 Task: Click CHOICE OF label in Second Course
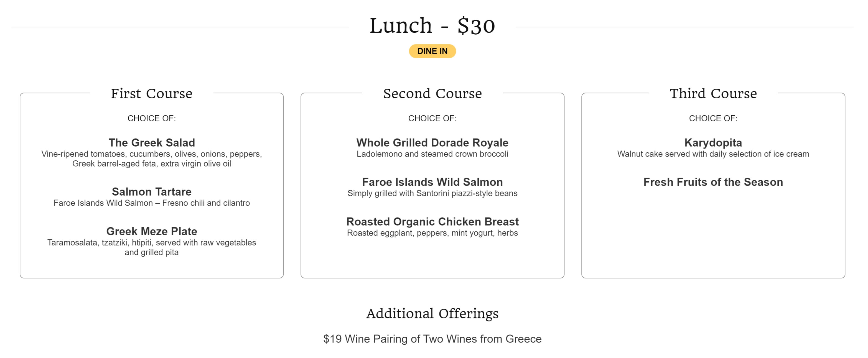pos(432,118)
